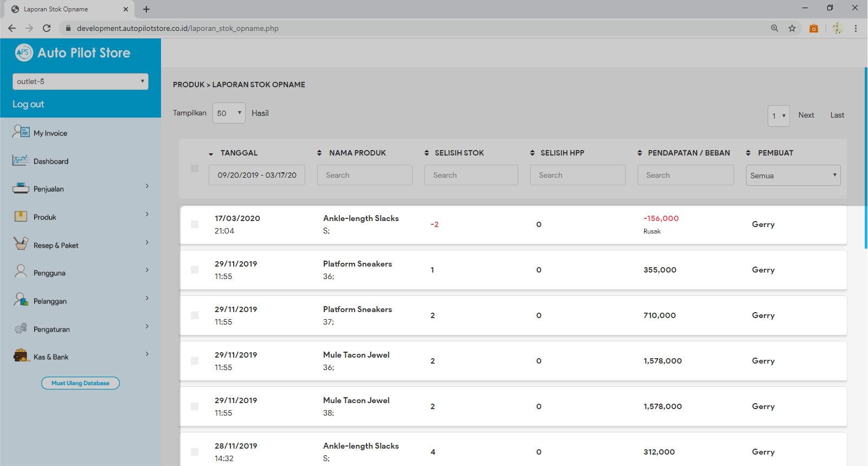Image resolution: width=868 pixels, height=466 pixels.
Task: Click the Pengaturan gears icon
Action: [x=21, y=328]
